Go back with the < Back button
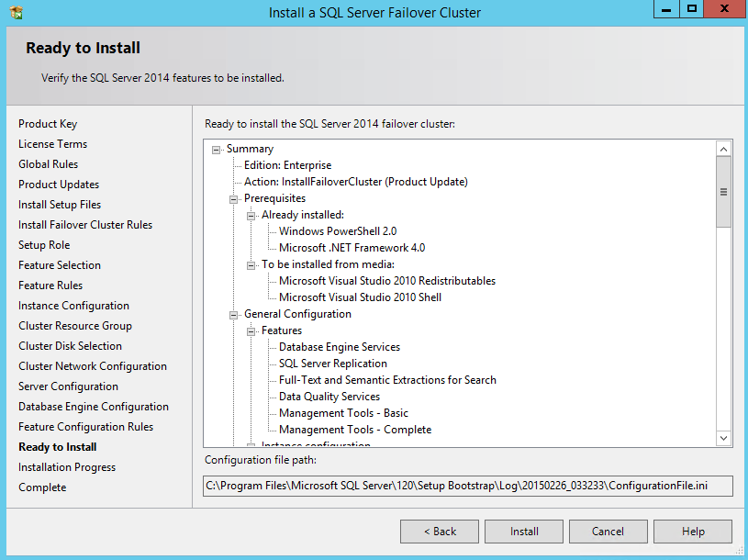Image resolution: width=748 pixels, height=560 pixels. tap(440, 532)
